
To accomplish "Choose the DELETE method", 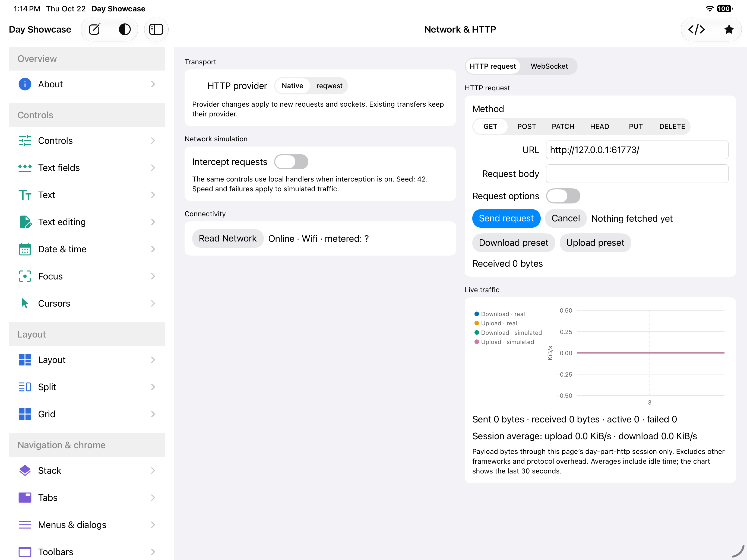I will point(672,126).
